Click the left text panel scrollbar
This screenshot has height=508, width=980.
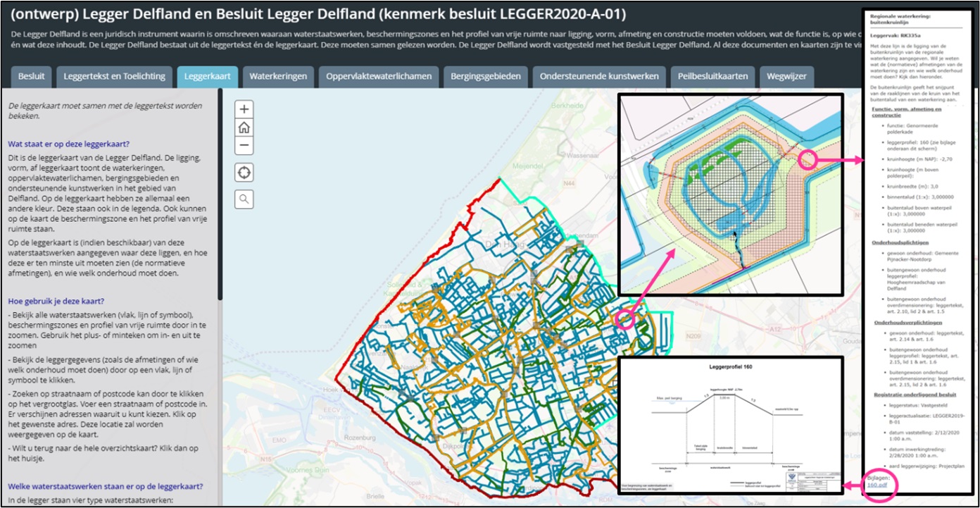[x=220, y=194]
